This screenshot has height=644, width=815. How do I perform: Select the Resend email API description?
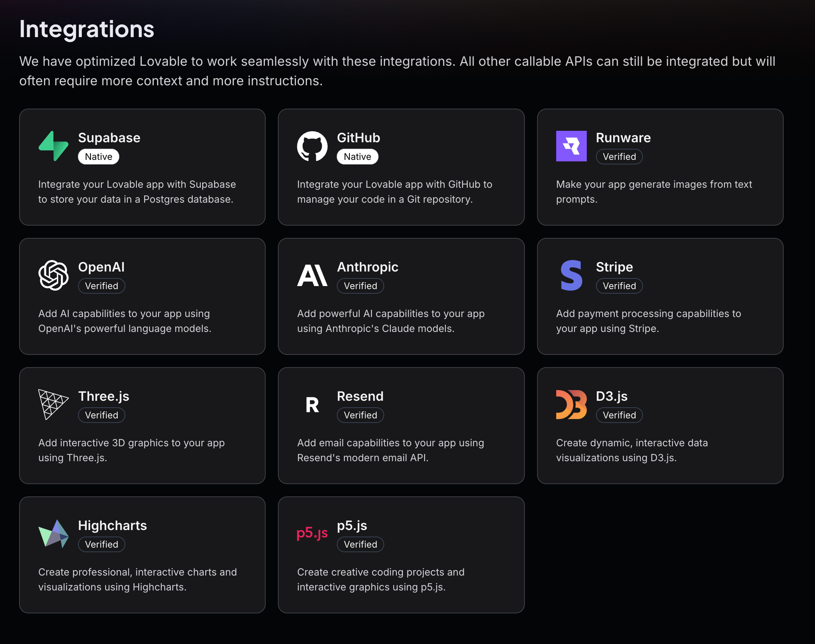(x=391, y=450)
